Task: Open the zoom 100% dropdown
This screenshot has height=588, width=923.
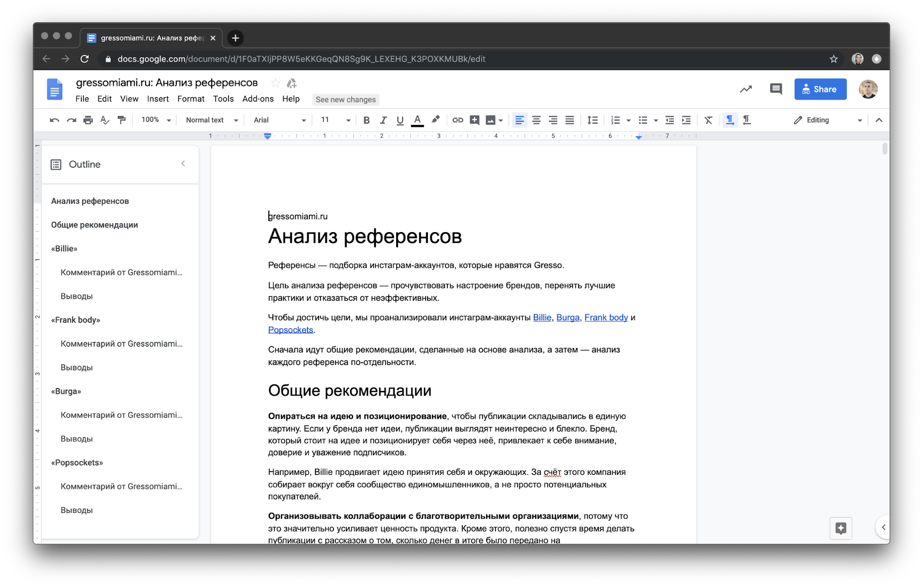Action: pyautogui.click(x=156, y=120)
